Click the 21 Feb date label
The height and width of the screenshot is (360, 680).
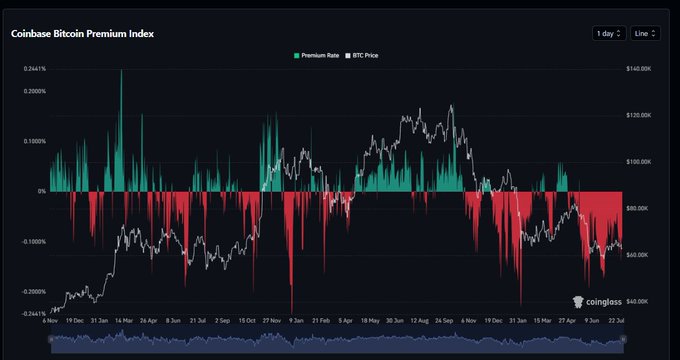coord(321,321)
